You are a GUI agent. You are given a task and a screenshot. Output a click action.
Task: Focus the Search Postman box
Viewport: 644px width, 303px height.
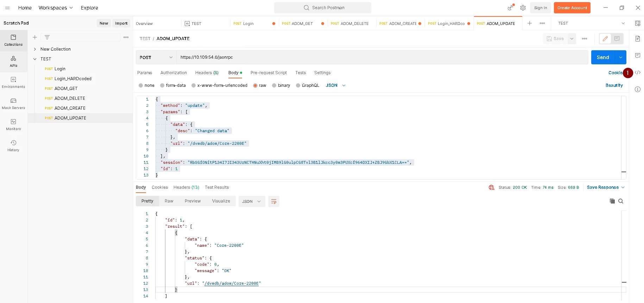click(323, 8)
